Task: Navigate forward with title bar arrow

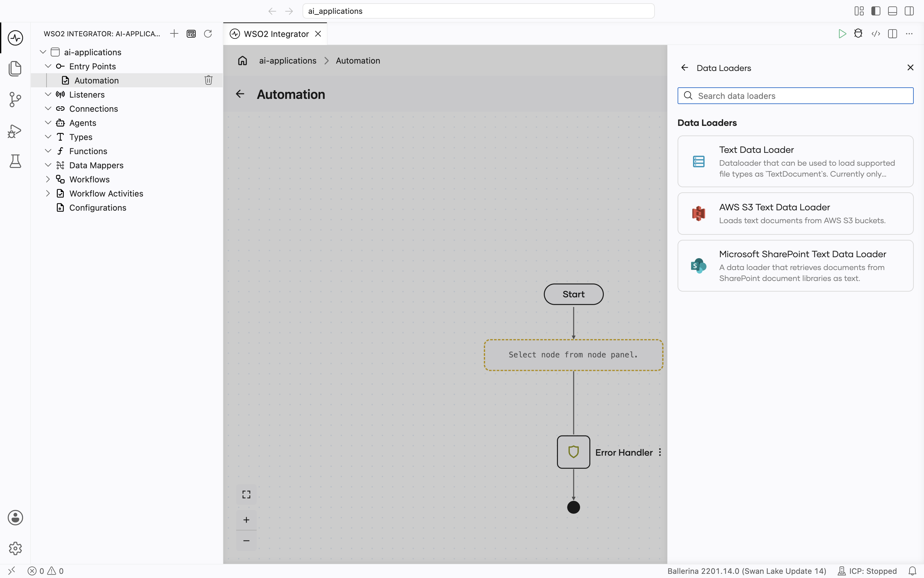Action: coord(289,11)
